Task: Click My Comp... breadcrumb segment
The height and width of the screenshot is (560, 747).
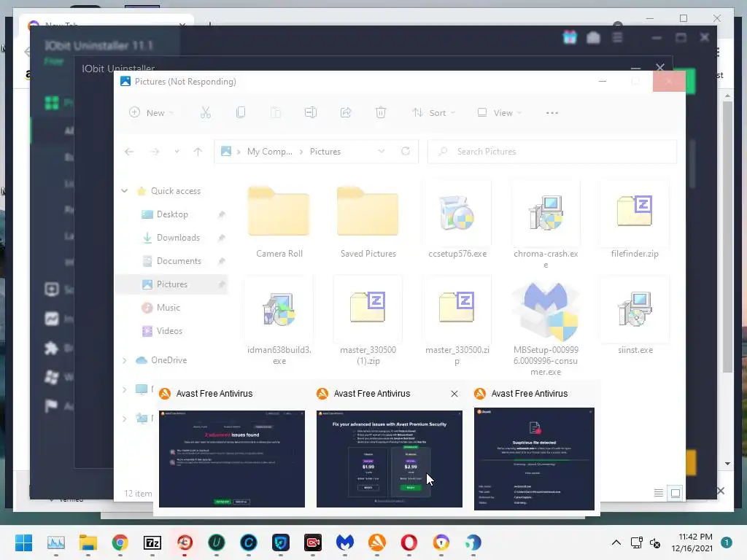Action: click(x=270, y=152)
